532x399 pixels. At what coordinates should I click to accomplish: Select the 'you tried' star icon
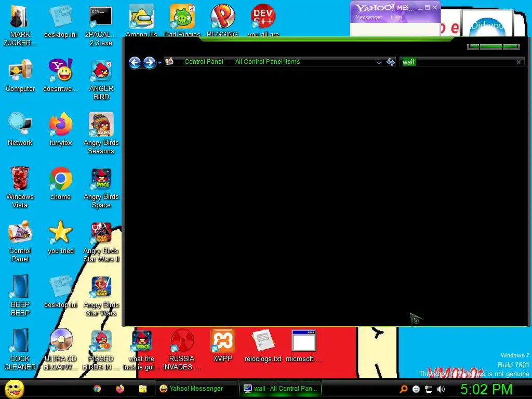coord(60,237)
